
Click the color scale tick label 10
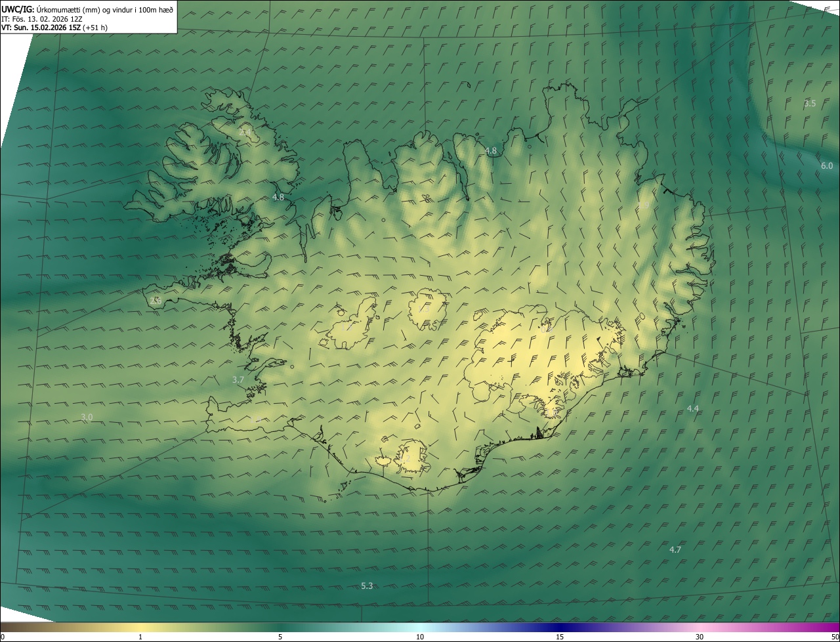[x=420, y=637]
